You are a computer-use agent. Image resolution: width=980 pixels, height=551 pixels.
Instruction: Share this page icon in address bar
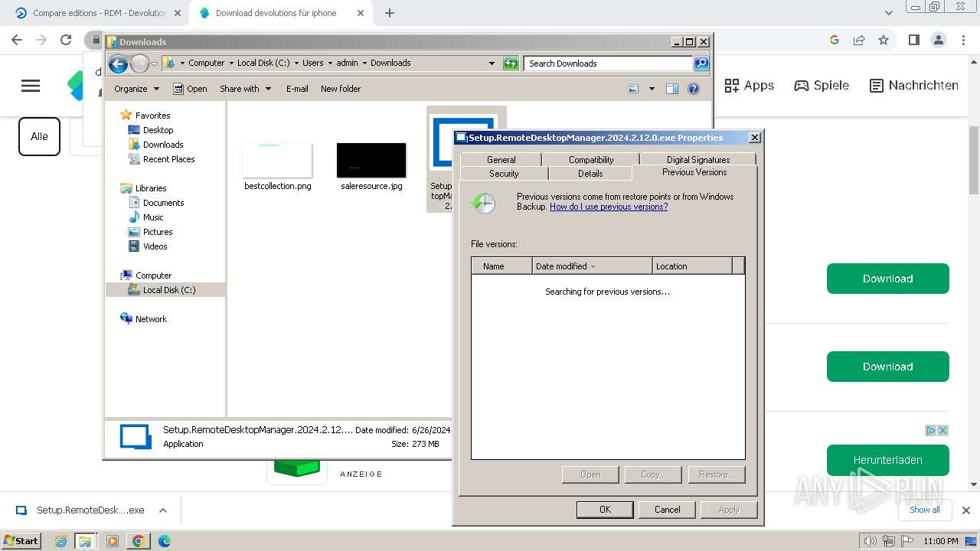click(x=859, y=40)
